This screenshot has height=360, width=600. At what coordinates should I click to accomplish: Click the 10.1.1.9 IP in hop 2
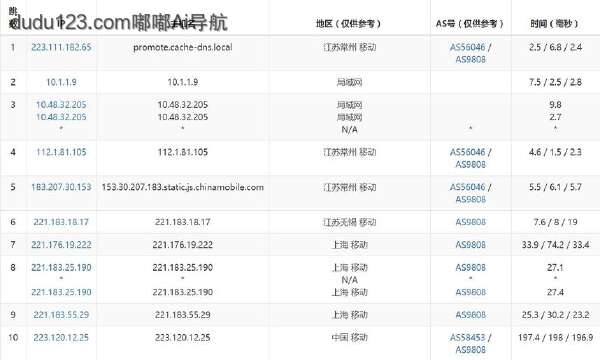coord(61,82)
